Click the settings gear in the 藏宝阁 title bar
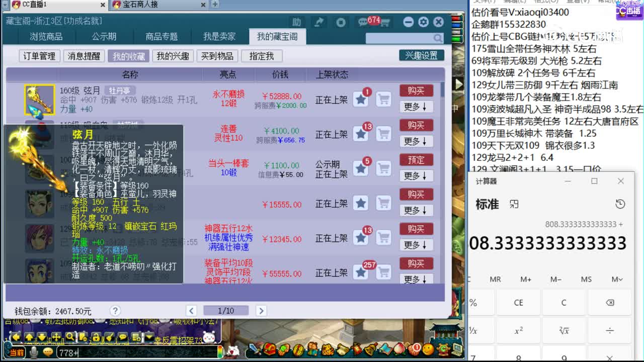Image resolution: width=644 pixels, height=362 pixels. [423, 22]
